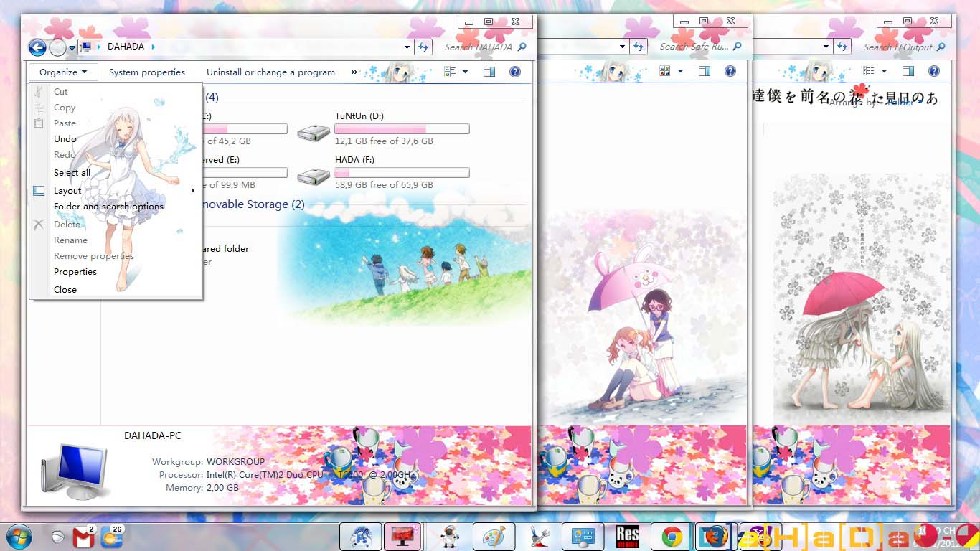Image resolution: width=980 pixels, height=551 pixels.
Task: Click the System properties toolbar button
Action: tap(147, 72)
